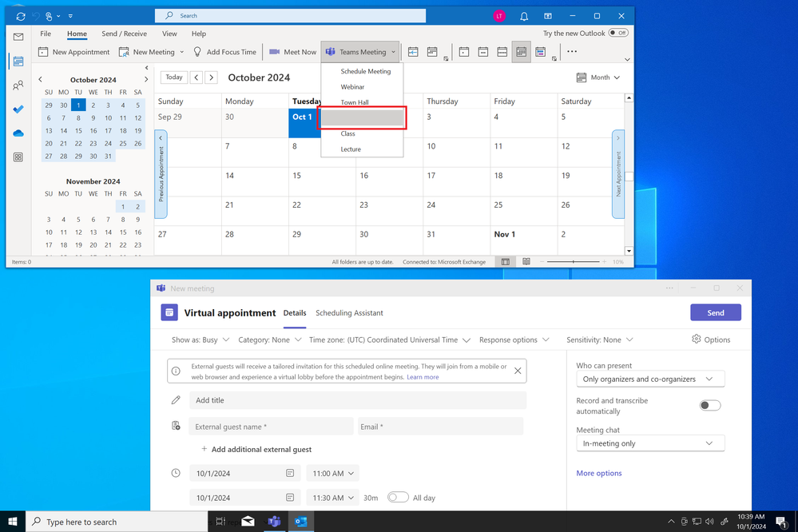Open Mail view in Outlook sidebar

18,37
